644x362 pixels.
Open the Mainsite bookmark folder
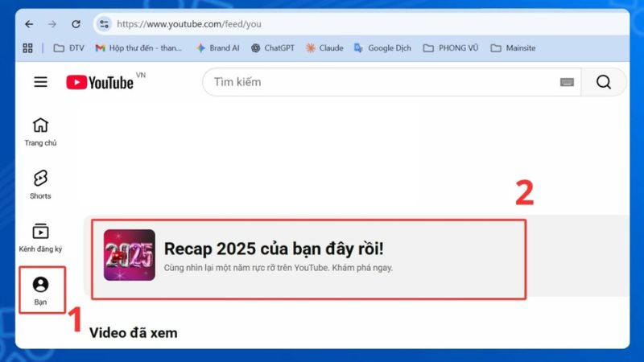pyautogui.click(x=513, y=48)
